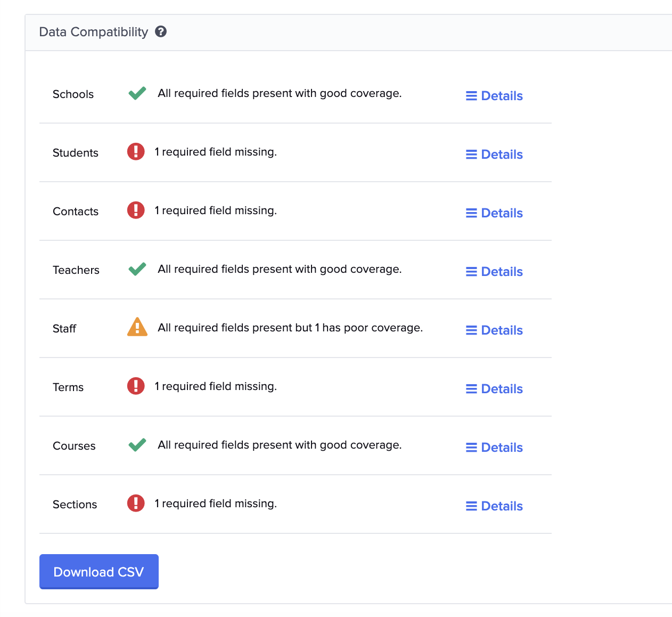Viewport: 672px width, 617px height.
Task: Click the red error icon beside Terms
Action: (136, 386)
